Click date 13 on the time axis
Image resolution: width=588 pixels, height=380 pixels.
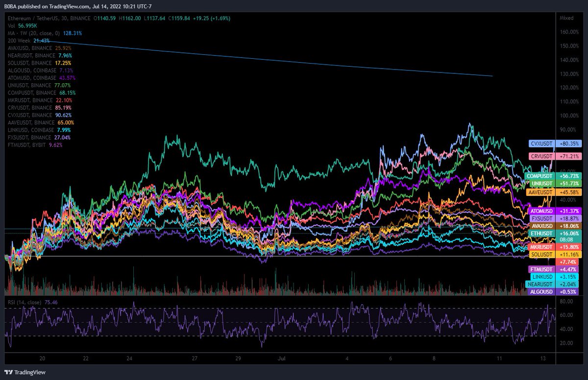click(x=542, y=358)
